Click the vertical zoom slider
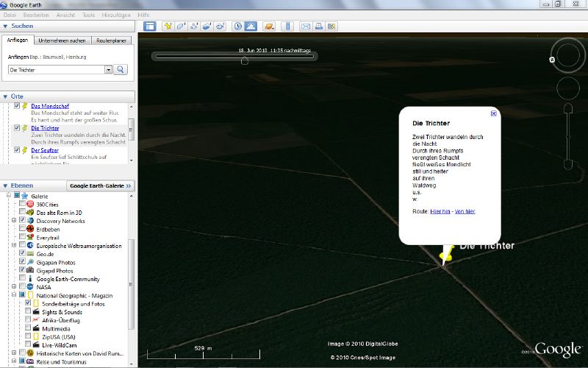The image size is (588, 368). click(568, 137)
